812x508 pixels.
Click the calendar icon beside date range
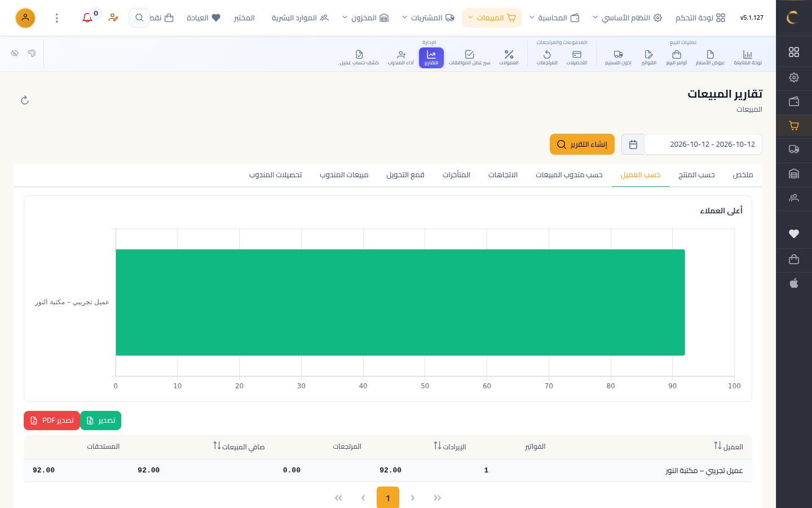(x=633, y=144)
